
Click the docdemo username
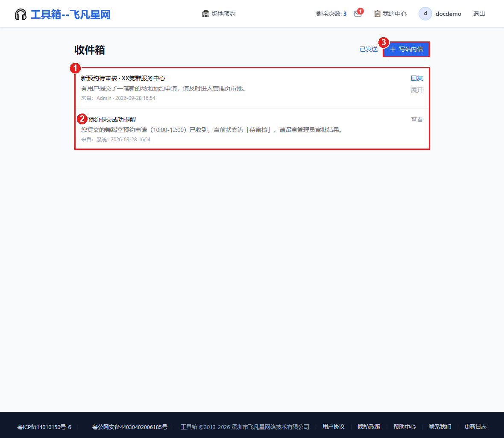(x=448, y=14)
